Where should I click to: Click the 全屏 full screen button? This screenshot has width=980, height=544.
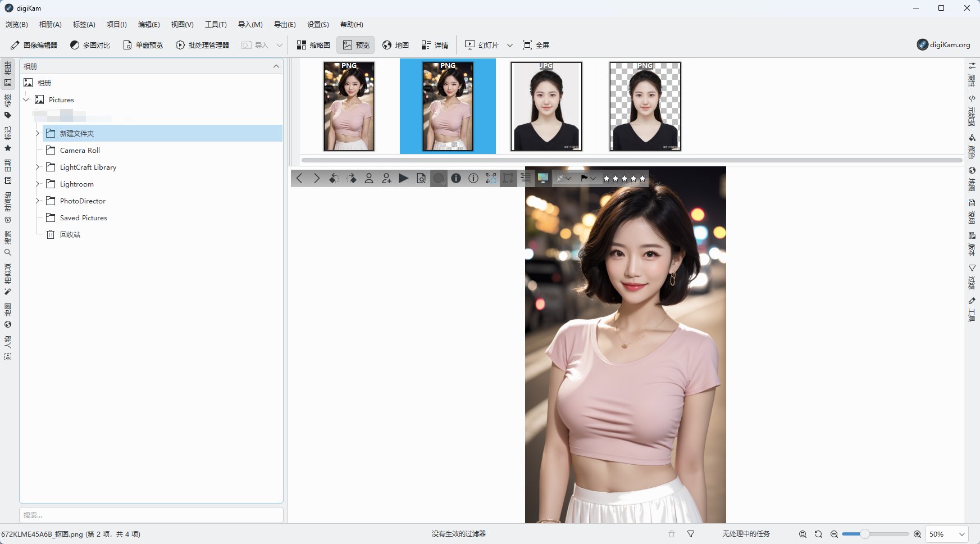tap(536, 45)
